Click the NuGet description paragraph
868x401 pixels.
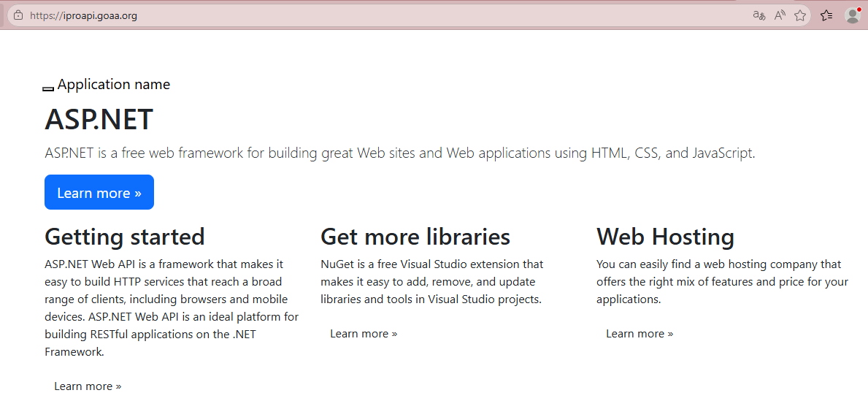[x=432, y=282]
